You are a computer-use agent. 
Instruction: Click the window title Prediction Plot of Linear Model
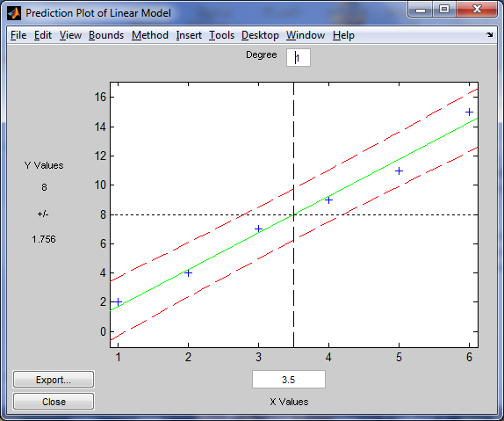98,13
